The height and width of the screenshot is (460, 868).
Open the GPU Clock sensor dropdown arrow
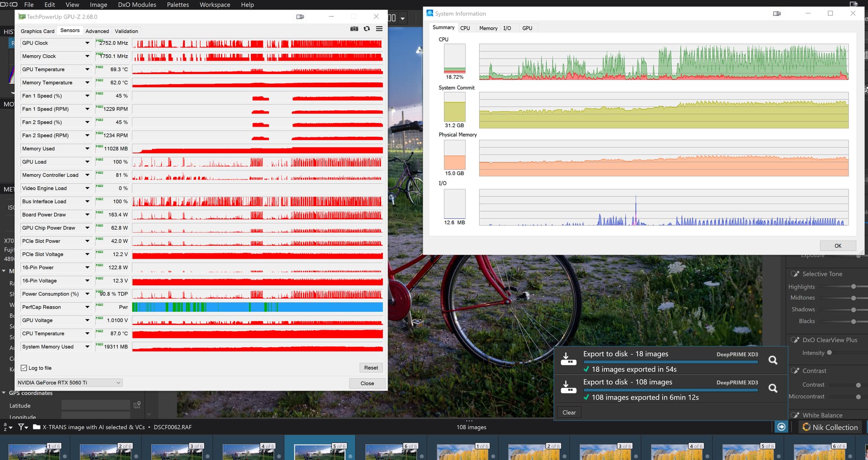(87, 43)
